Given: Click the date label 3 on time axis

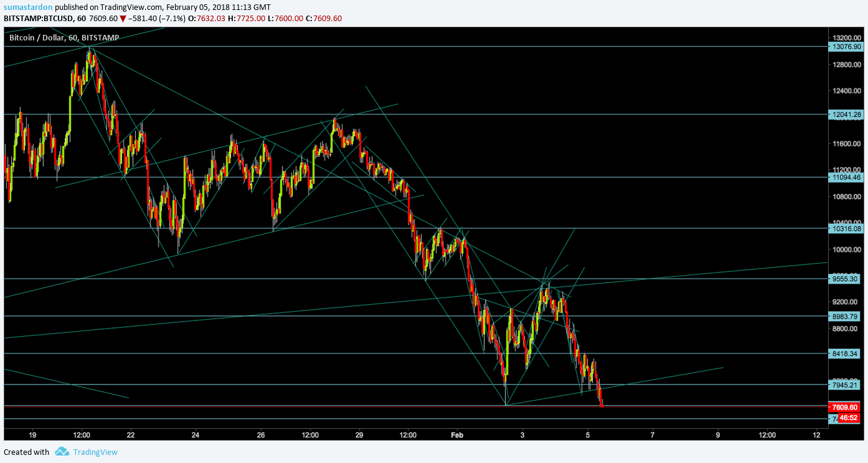Looking at the screenshot, I should tap(522, 435).
